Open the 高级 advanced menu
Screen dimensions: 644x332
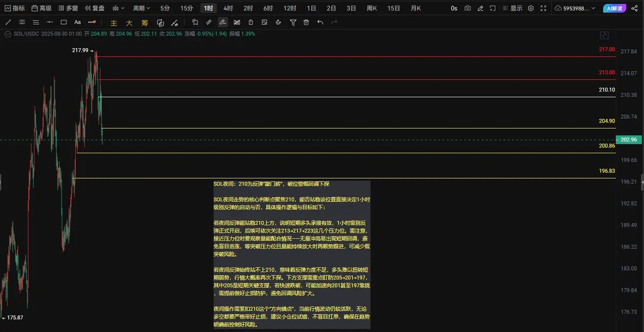41,8
